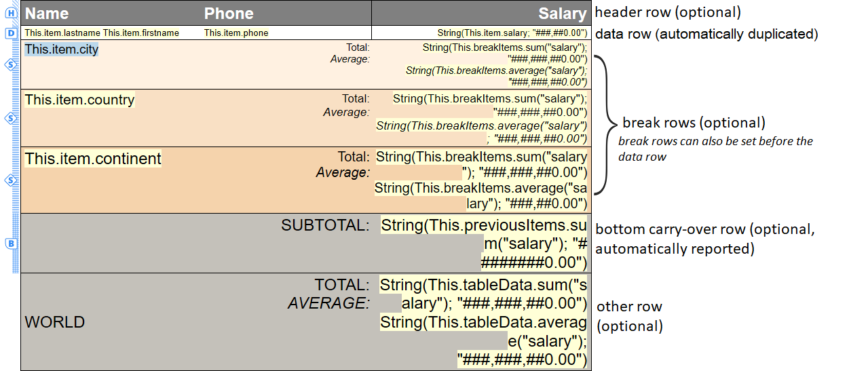Click the WORLD label cell
This screenshot has width=868, height=371.
pyautogui.click(x=55, y=322)
